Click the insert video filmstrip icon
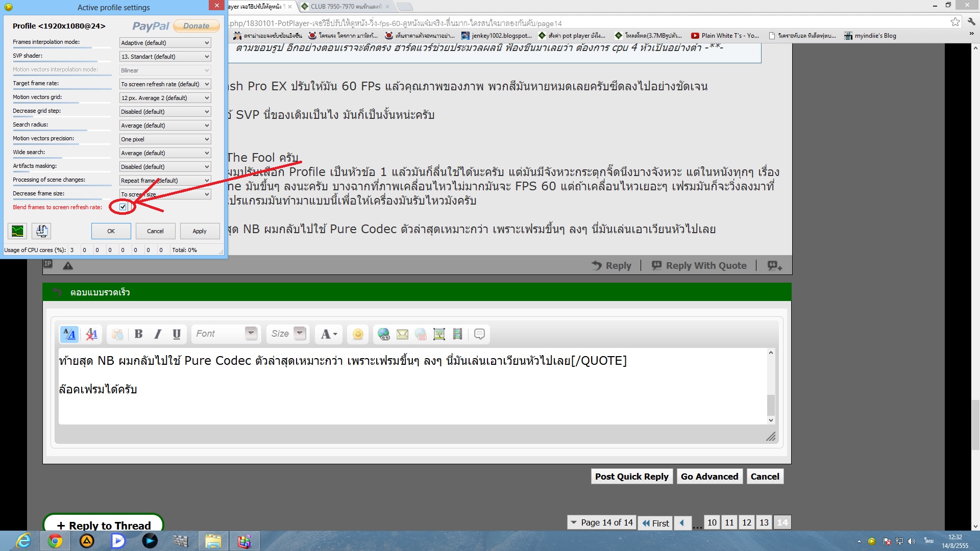980x551 pixels. tap(457, 334)
